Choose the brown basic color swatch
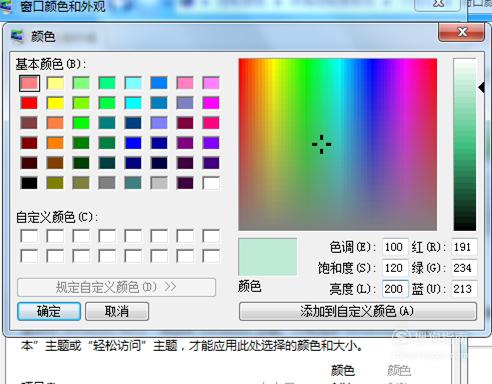 click(x=55, y=163)
